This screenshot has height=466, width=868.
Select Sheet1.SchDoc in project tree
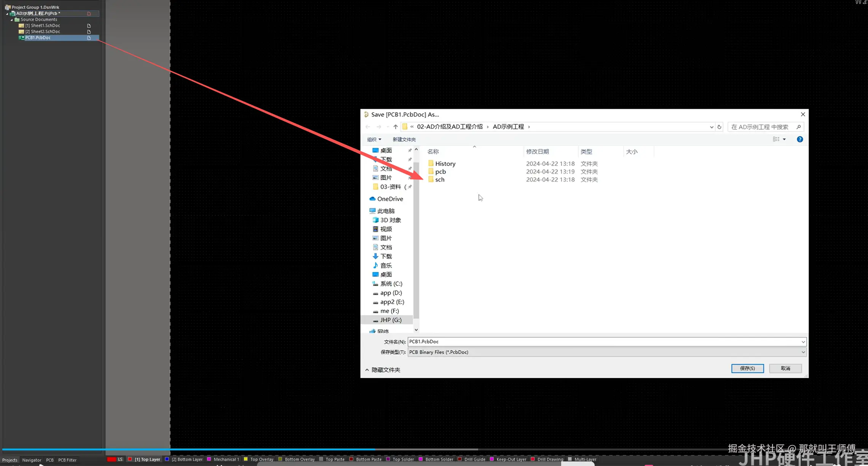click(43, 25)
